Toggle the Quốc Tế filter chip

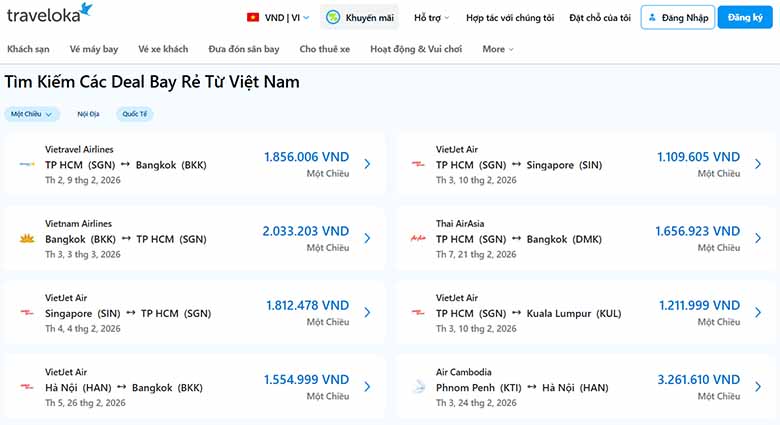(x=135, y=114)
